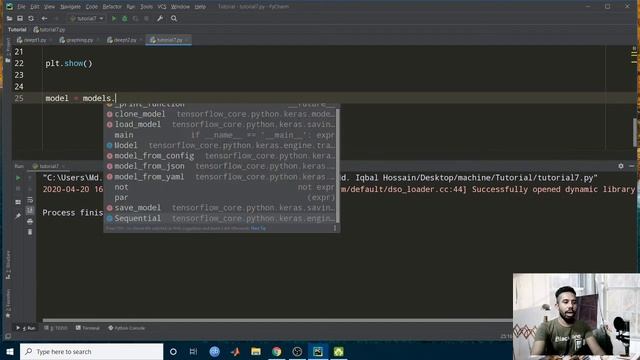Image resolution: width=640 pixels, height=360 pixels.
Task: Choose the not postfix completion
Action: (220, 187)
